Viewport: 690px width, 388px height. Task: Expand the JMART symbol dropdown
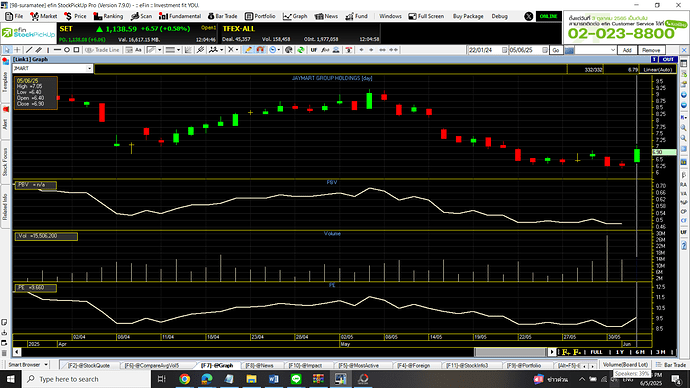[89, 69]
